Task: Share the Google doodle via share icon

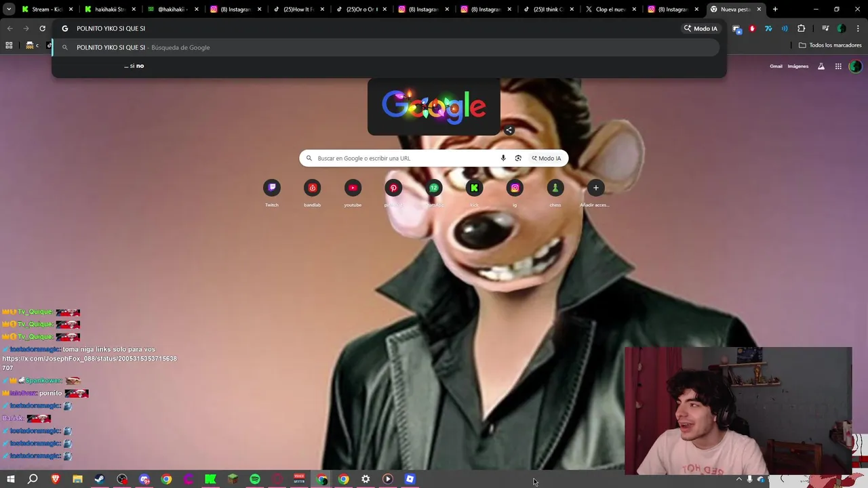Action: (x=509, y=130)
